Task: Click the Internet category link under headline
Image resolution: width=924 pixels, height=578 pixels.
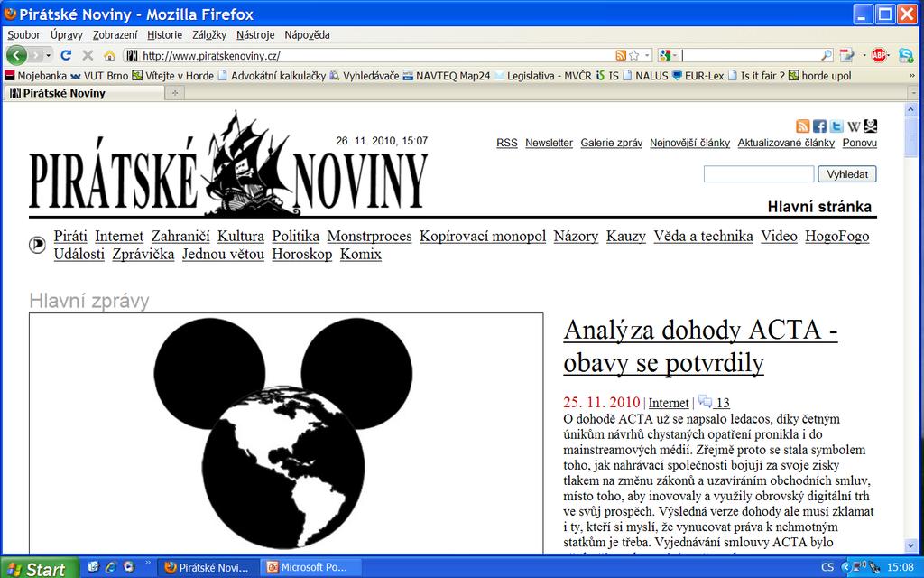Action: [x=669, y=403]
